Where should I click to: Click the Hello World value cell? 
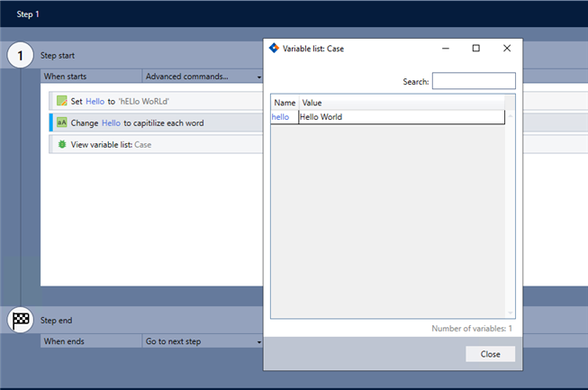[401, 117]
